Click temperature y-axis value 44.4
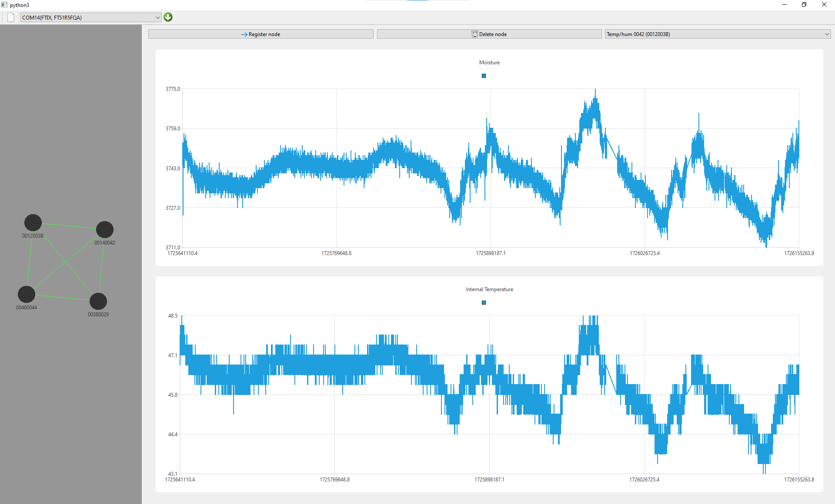This screenshot has width=835, height=504. pyautogui.click(x=173, y=434)
